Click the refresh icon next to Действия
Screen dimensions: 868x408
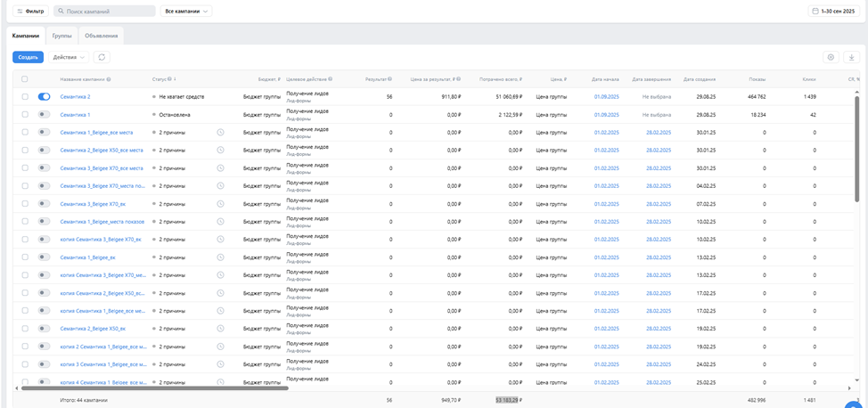(x=102, y=57)
